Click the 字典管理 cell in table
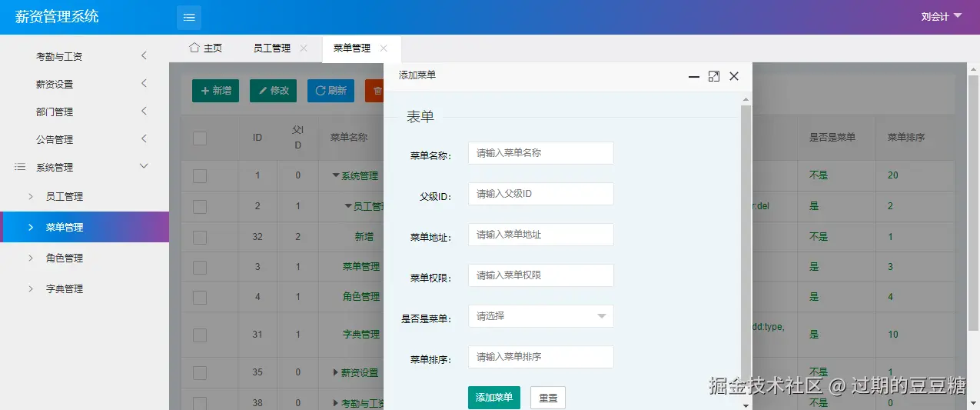 361,335
